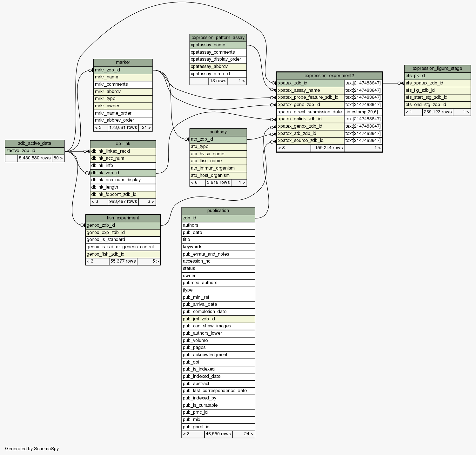Select the dblink_fdbcont_zdb_id column
The image size is (476, 455).
123,195
